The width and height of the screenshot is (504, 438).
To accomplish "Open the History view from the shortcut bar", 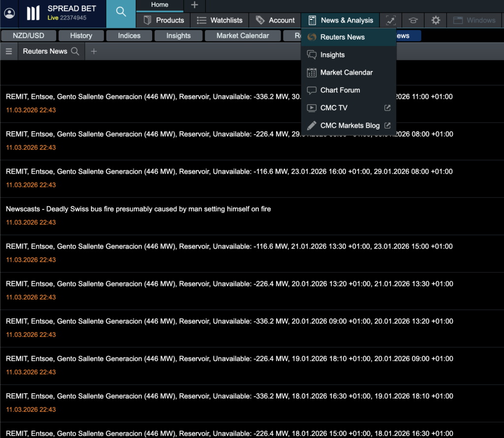I will pos(81,35).
